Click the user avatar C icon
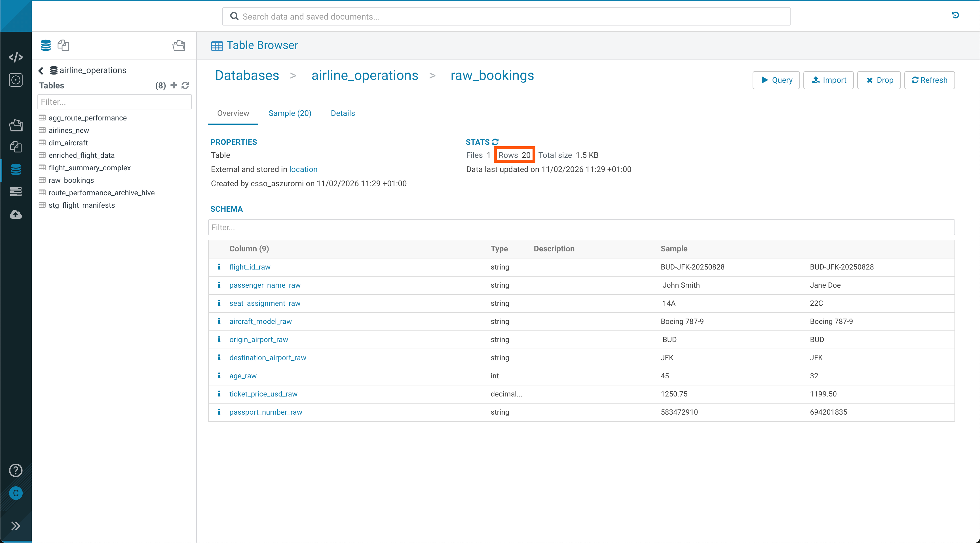Viewport: 980px width, 543px height. 16,493
